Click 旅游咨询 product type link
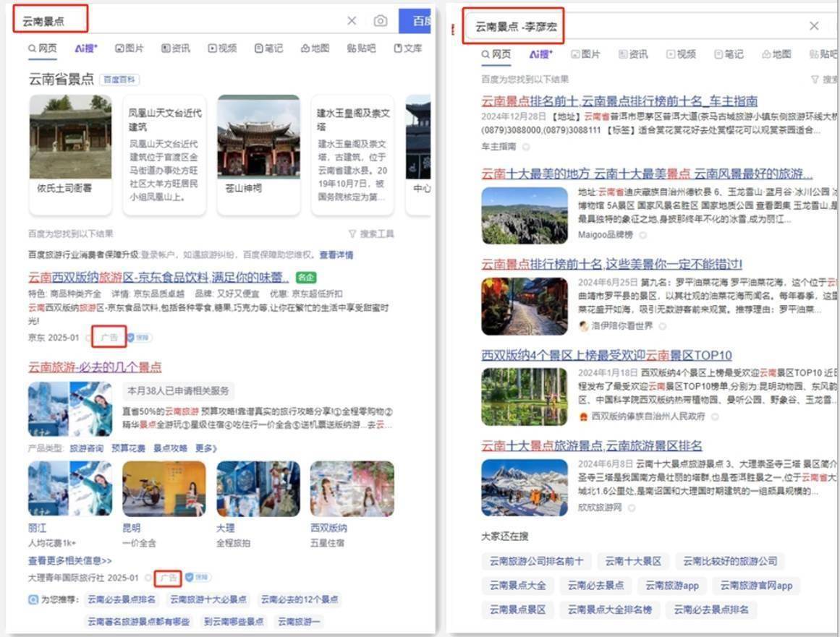 [86, 448]
